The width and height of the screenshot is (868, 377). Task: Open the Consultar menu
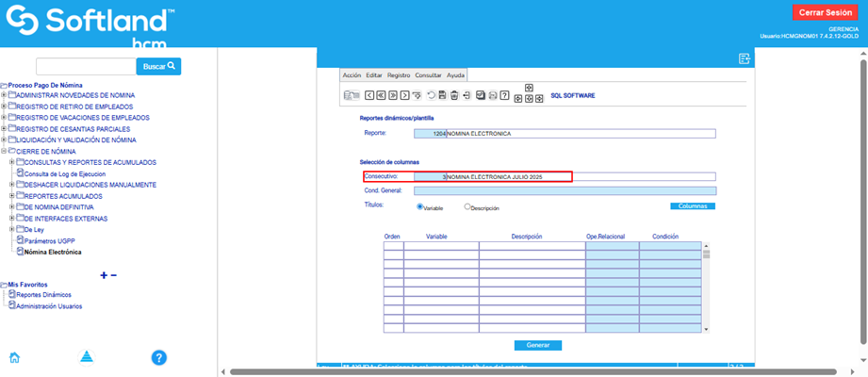pos(428,75)
